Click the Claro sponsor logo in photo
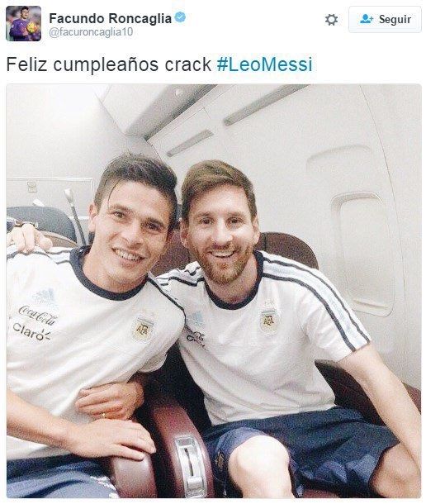Screen dimensions: 426x504 [31, 331]
